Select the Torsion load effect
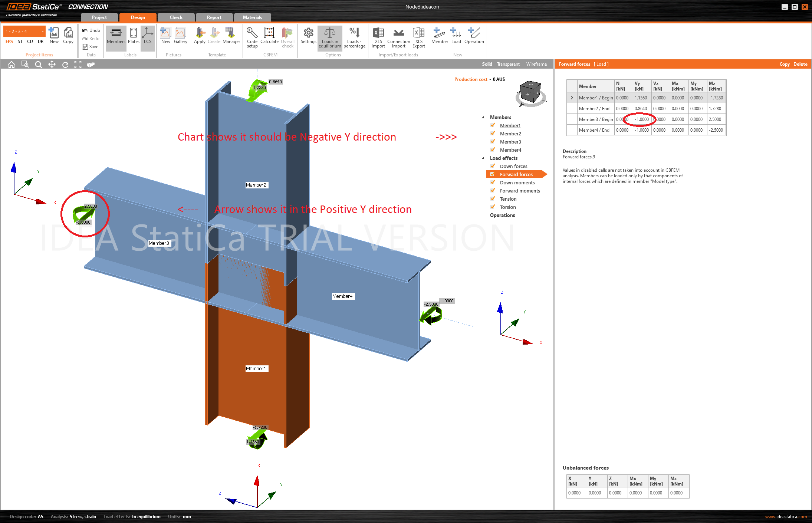Viewport: 812px width, 523px height. (x=508, y=207)
